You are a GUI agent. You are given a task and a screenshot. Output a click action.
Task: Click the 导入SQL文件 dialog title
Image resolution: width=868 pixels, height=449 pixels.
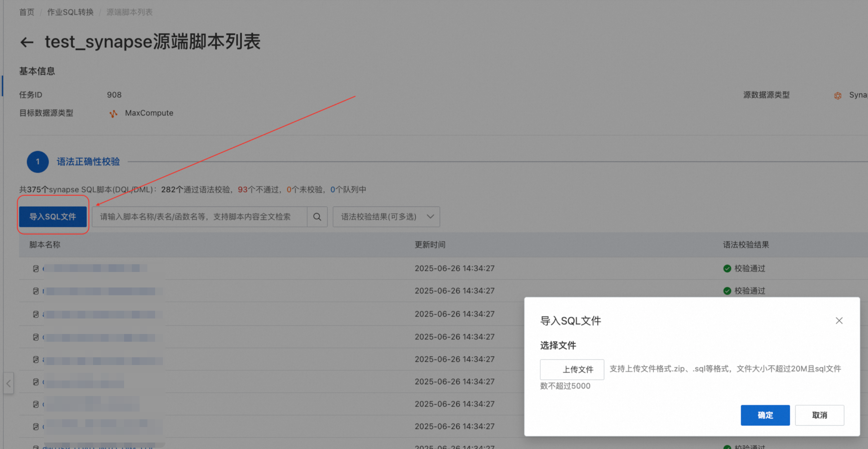pos(570,321)
